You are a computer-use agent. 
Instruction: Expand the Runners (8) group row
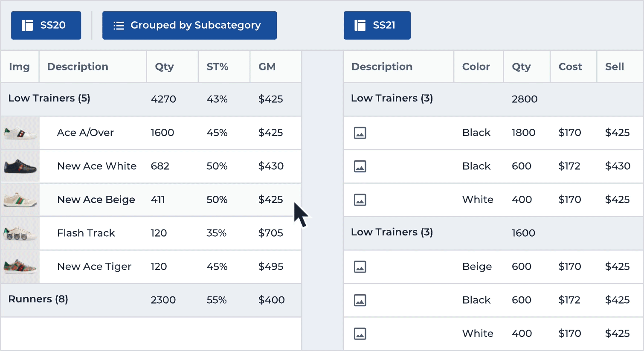(x=38, y=299)
